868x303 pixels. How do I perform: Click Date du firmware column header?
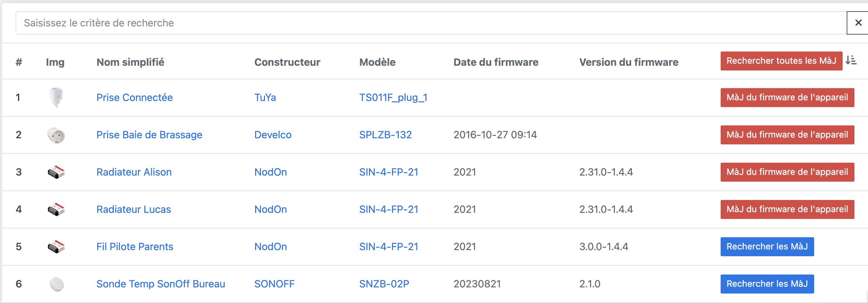coord(496,62)
